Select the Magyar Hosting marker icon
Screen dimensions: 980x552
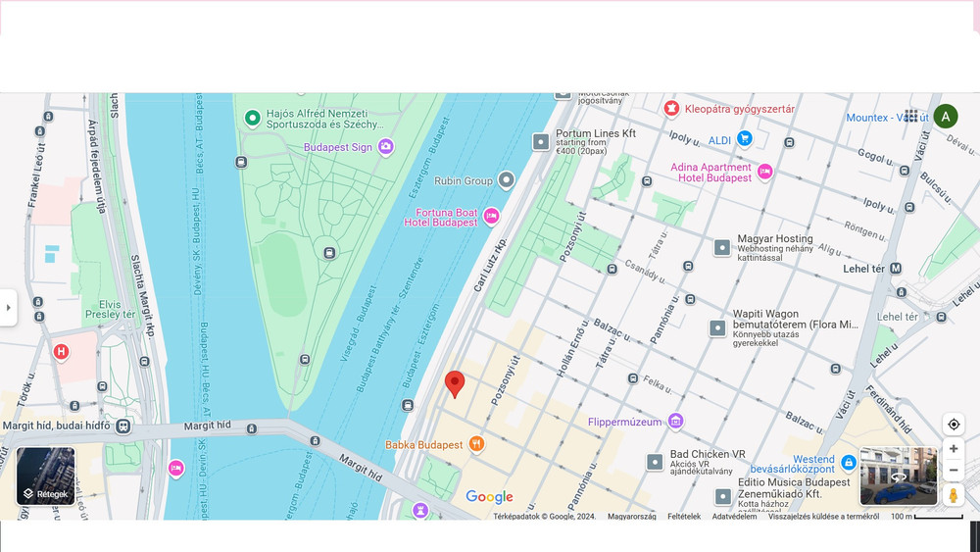(722, 247)
